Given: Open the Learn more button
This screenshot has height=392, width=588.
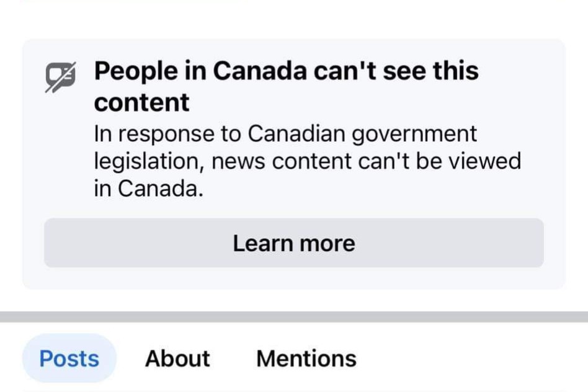Looking at the screenshot, I should coord(293,243).
